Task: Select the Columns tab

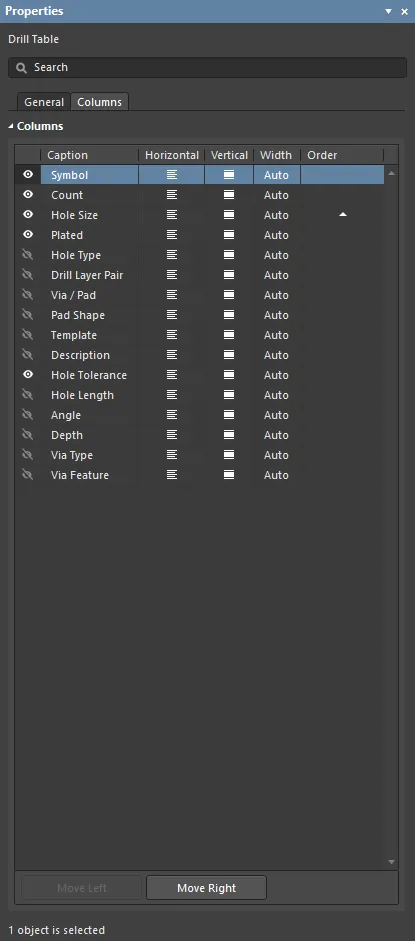Action: (x=100, y=102)
